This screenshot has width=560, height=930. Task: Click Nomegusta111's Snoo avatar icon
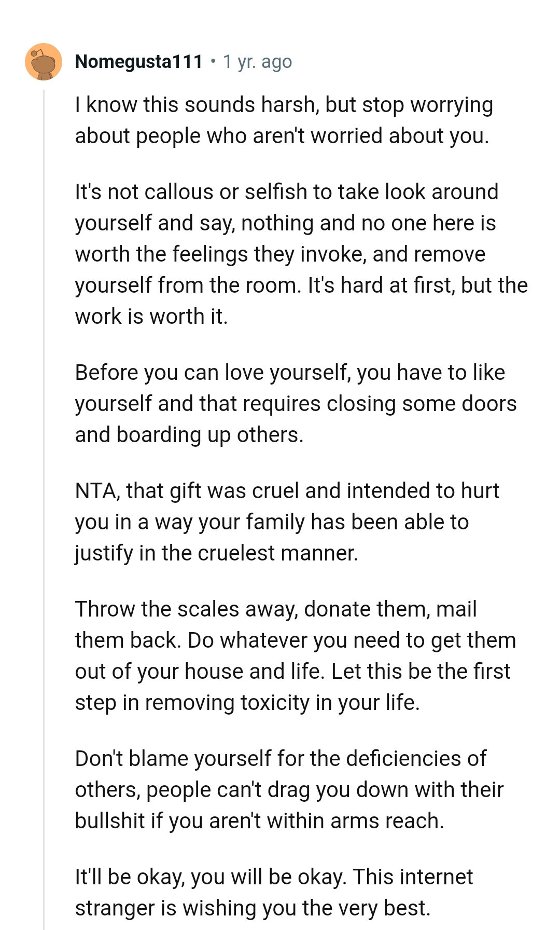coord(44,62)
